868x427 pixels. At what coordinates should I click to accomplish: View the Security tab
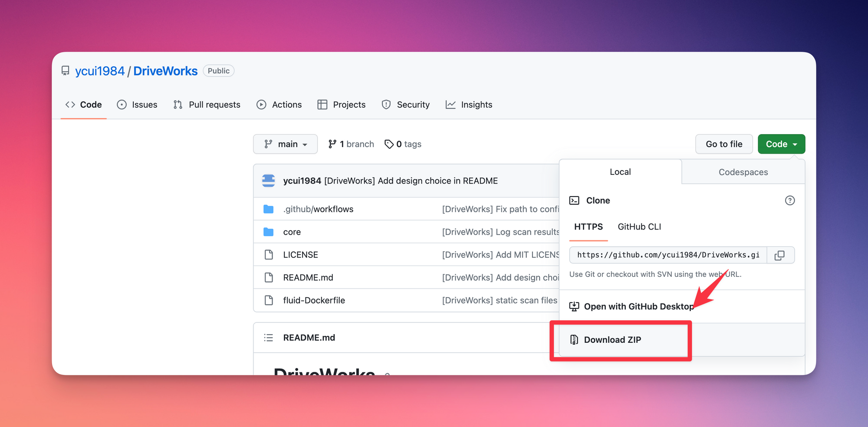405,105
